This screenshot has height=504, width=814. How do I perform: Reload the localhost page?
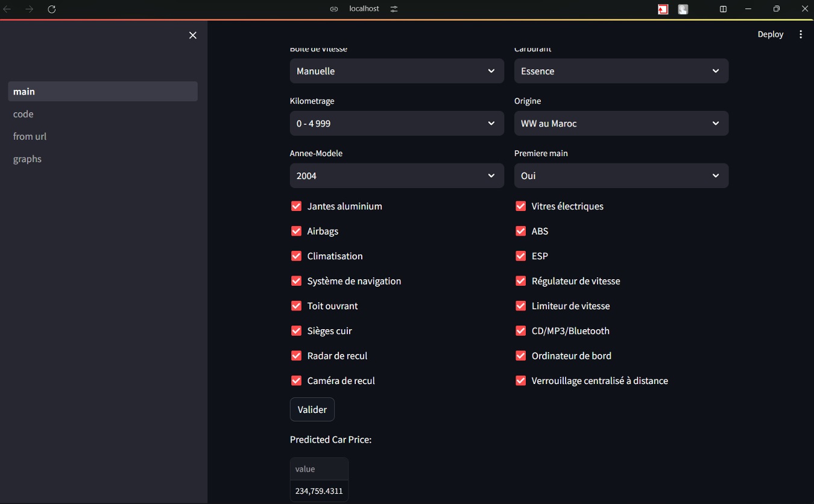coord(52,9)
